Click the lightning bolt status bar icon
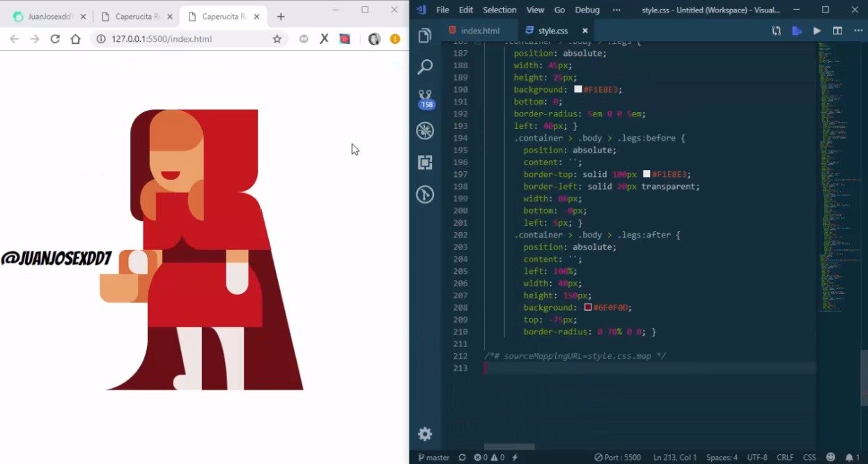Screen dimensions: 868x464 [516, 458]
